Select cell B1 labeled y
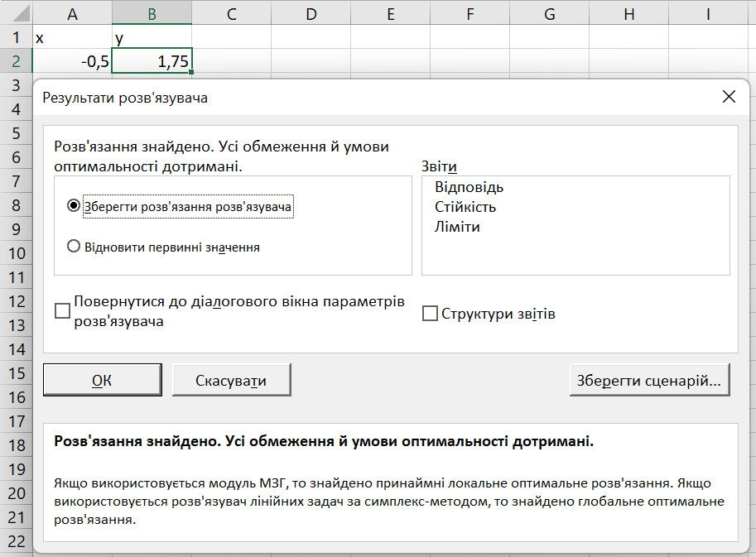 152,37
